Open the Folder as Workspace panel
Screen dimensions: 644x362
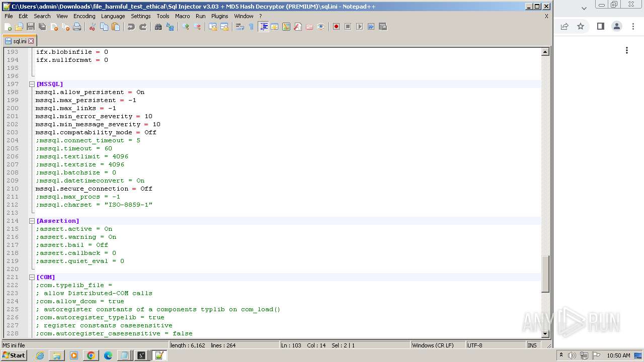309,27
